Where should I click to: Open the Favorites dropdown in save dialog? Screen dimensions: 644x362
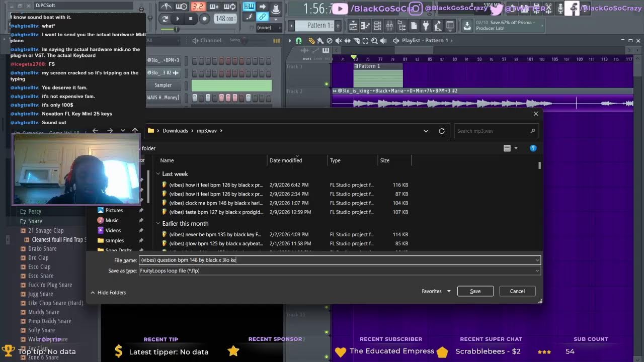pos(436,291)
